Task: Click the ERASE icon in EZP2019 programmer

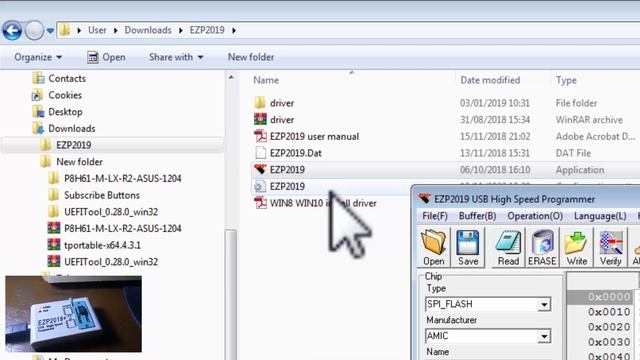Action: pyautogui.click(x=542, y=247)
